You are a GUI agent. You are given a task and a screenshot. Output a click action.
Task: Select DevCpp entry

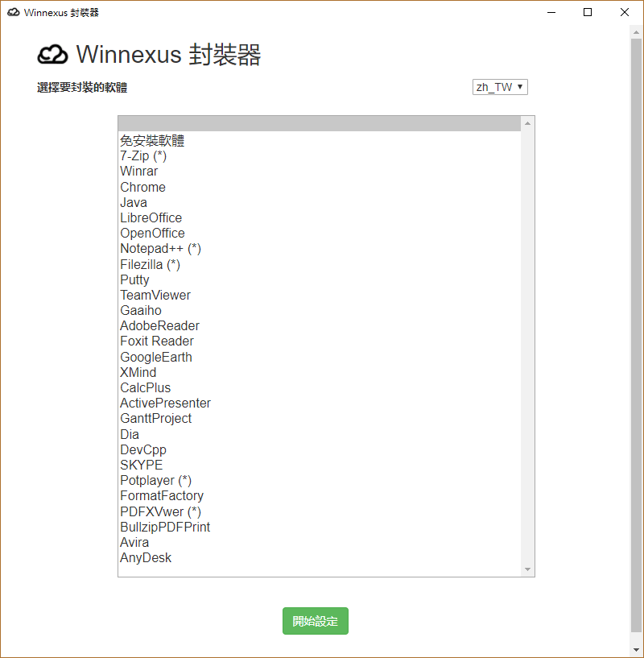click(320, 450)
